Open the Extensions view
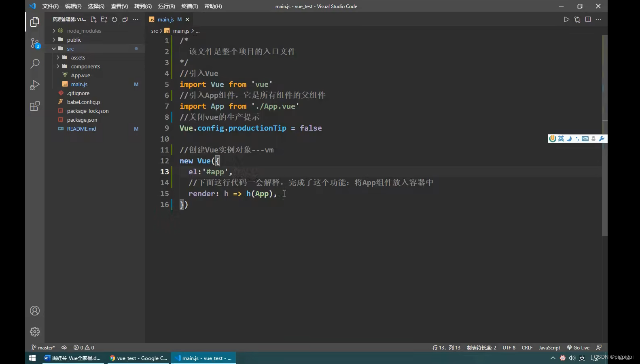 click(35, 106)
